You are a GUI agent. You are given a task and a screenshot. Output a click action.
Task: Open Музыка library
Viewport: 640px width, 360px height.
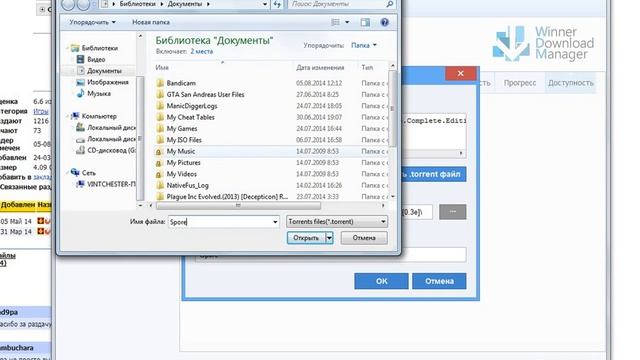98,93
